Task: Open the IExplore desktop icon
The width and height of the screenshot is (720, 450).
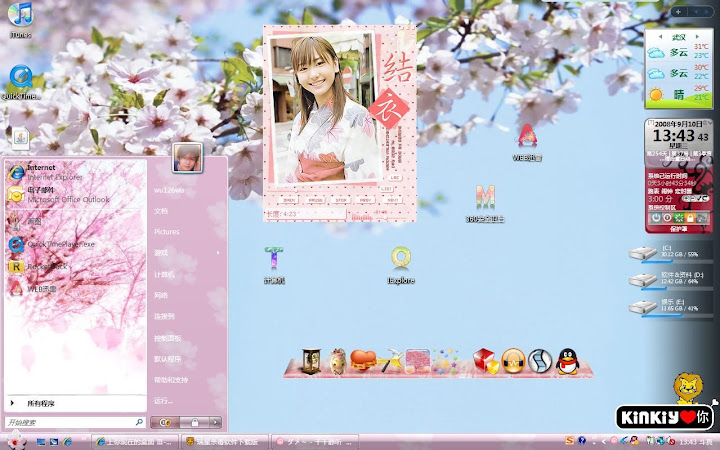Action: (401, 265)
